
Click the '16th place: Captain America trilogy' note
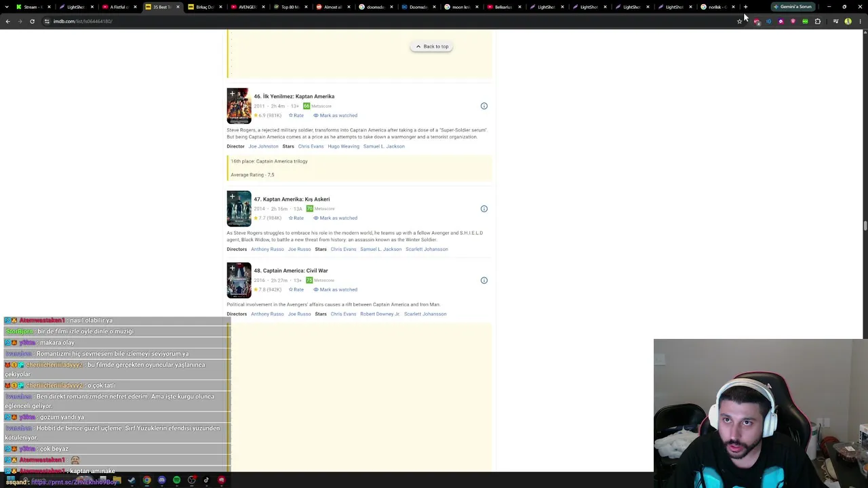pyautogui.click(x=269, y=161)
